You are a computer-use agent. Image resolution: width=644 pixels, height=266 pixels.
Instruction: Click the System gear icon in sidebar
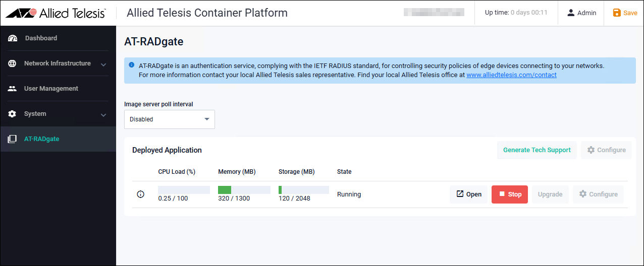13,114
